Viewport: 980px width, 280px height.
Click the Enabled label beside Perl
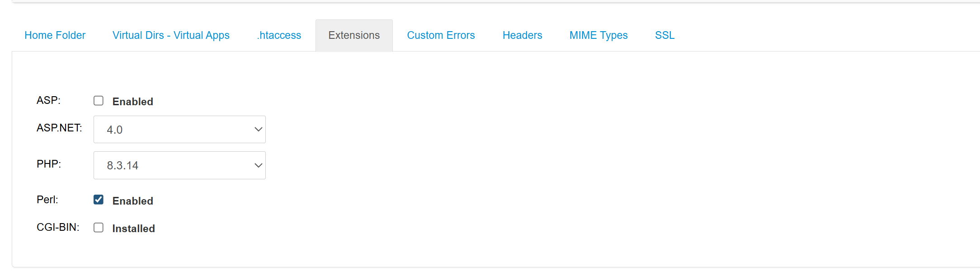tap(132, 201)
